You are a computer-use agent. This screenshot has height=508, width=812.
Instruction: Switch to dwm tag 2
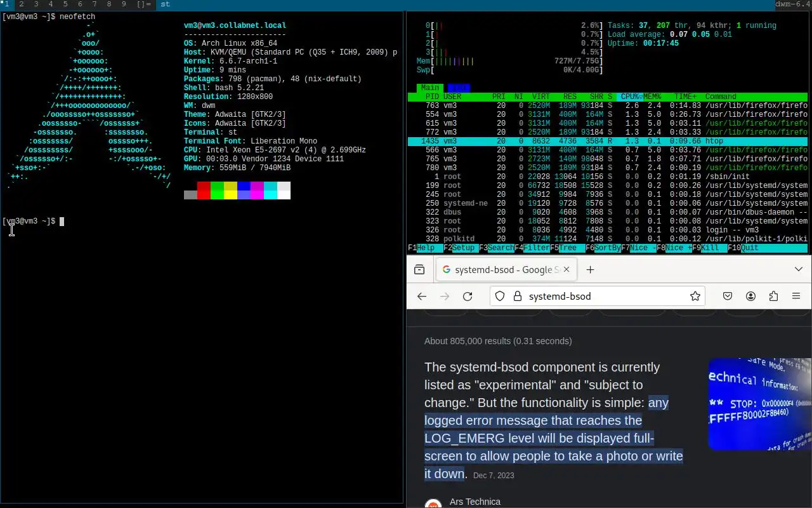click(x=21, y=4)
